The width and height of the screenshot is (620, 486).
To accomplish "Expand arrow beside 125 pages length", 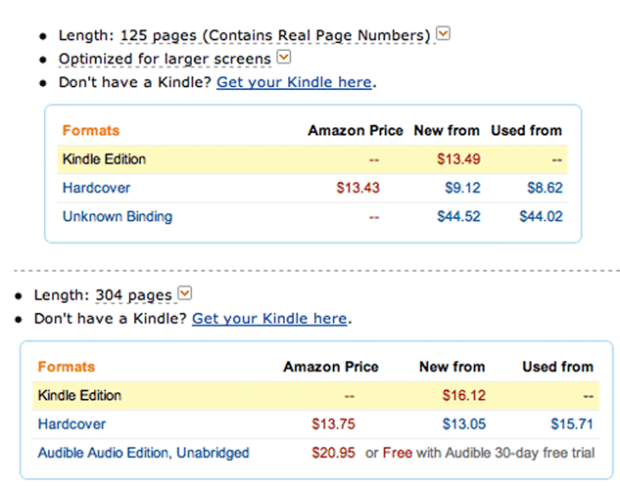I will [444, 34].
